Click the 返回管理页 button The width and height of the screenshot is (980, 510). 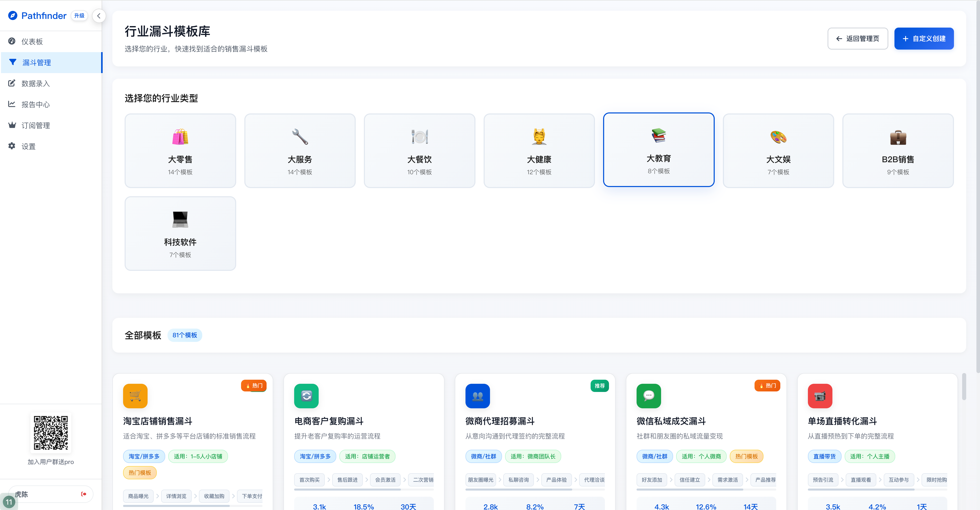click(857, 38)
